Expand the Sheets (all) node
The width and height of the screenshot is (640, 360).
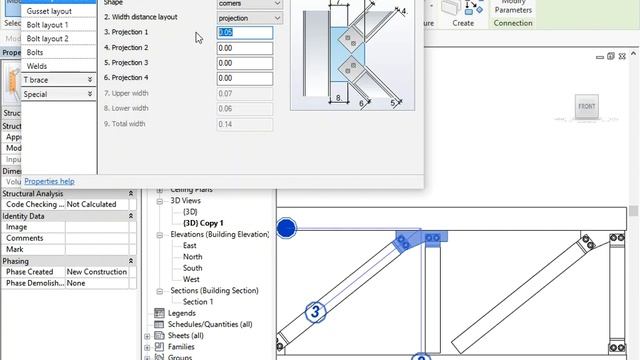click(x=147, y=336)
